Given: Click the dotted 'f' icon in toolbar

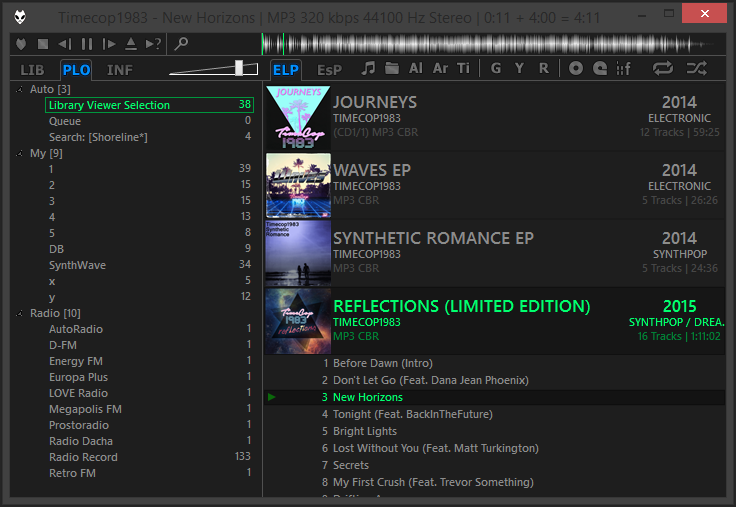Looking at the screenshot, I should click(623, 69).
